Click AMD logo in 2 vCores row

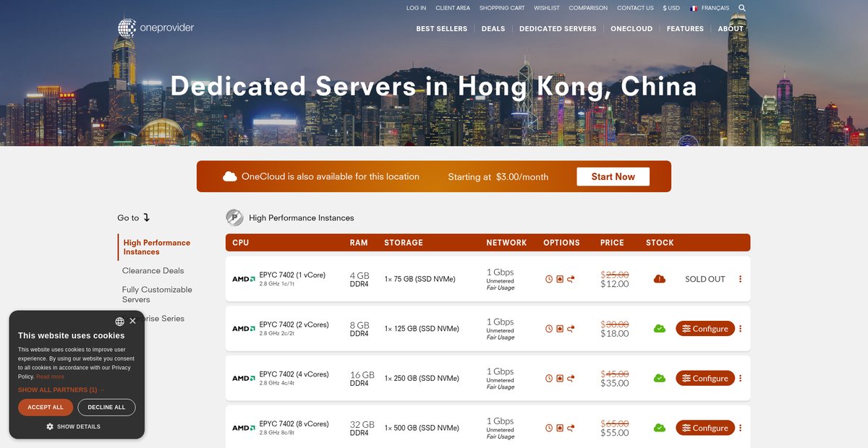click(x=244, y=329)
